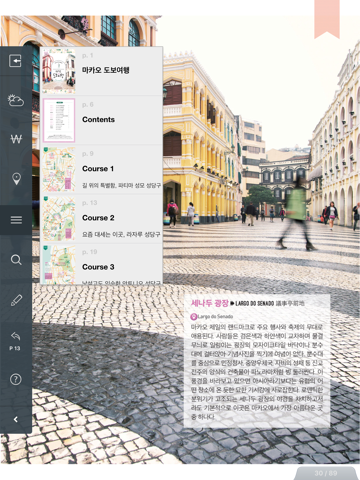This screenshot has height=480, width=360.
Task: Collapse the sidebar with left chevron
Action: point(16,419)
